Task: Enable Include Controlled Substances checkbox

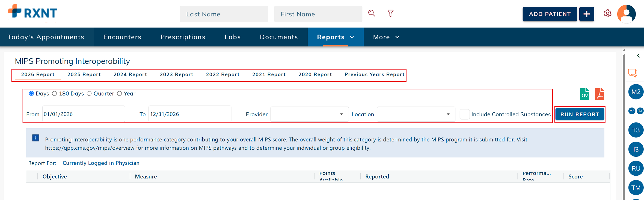Action: 465,114
